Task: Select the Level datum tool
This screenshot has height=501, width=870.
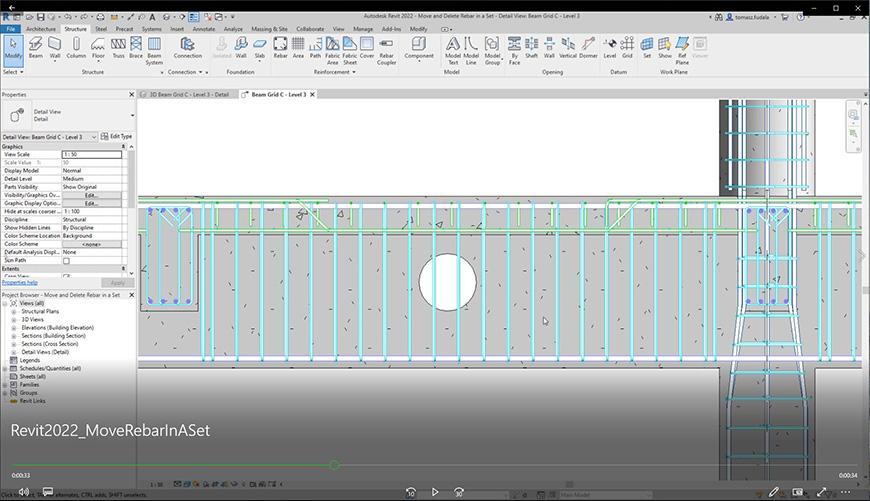Action: [x=610, y=48]
